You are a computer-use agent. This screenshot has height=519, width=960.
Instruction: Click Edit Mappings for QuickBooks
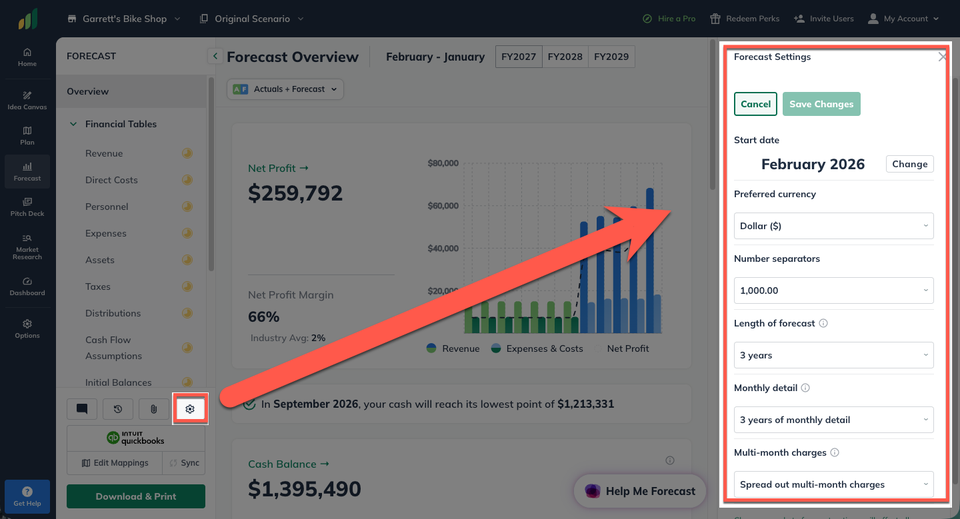point(115,463)
